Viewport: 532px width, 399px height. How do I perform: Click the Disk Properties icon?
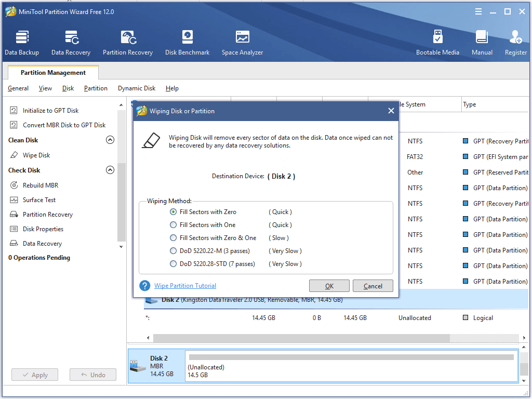[14, 229]
